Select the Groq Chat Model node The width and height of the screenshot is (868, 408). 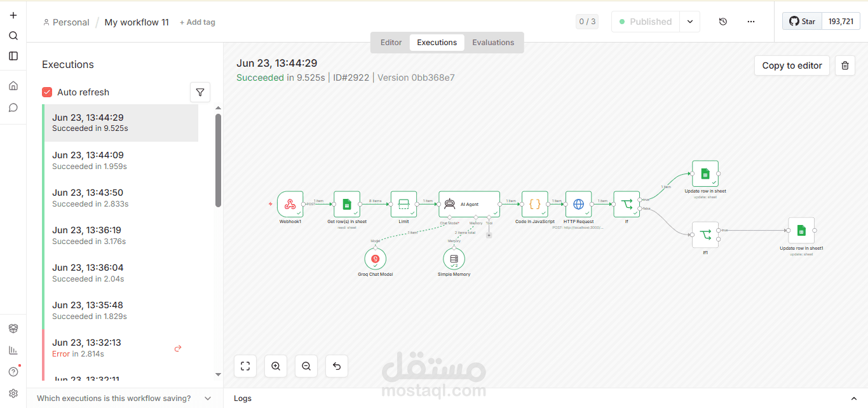pos(376,259)
